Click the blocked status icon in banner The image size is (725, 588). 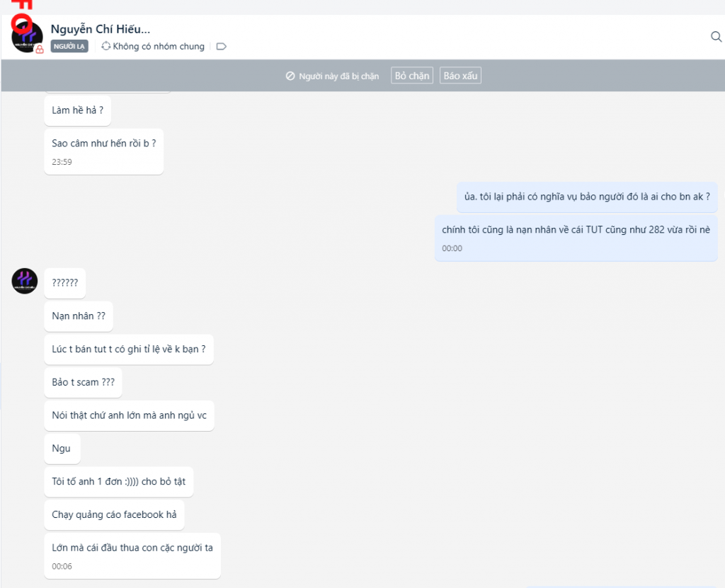point(290,76)
